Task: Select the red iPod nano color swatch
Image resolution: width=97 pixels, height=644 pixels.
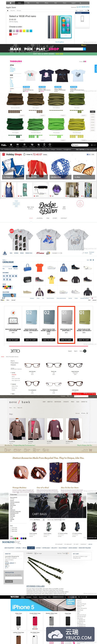Action: click(10, 34)
